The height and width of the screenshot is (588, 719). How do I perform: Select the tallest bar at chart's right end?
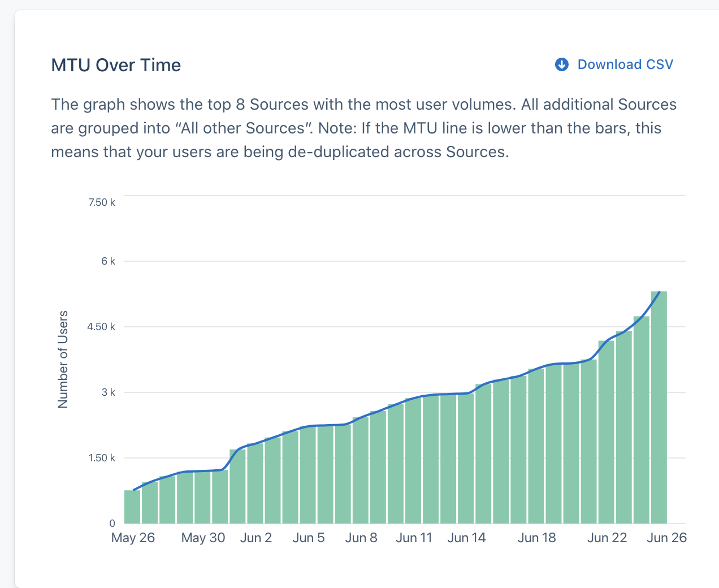coord(659,407)
